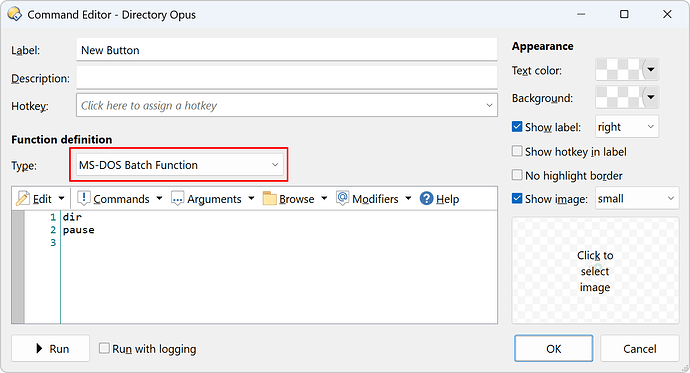Click the 'dir' line in code editor

coord(72,217)
